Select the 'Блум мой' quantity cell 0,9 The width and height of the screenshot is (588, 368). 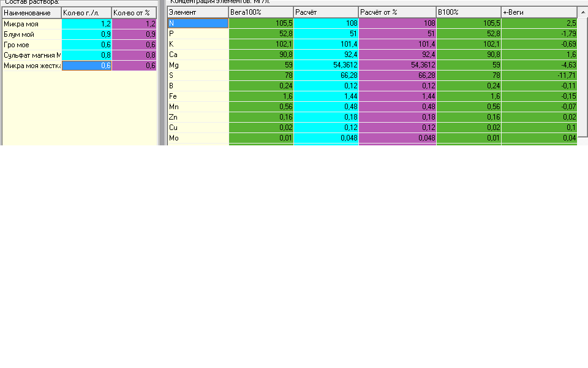pyautogui.click(x=86, y=34)
